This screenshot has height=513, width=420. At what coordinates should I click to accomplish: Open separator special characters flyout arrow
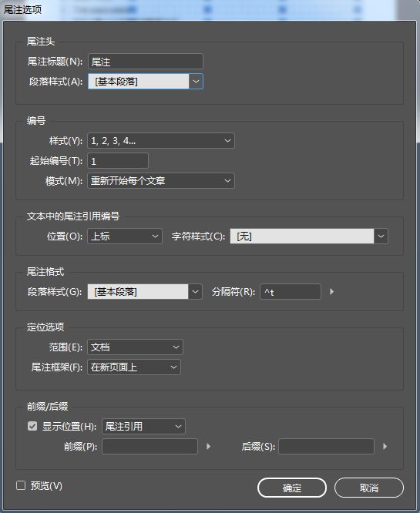pos(331,291)
